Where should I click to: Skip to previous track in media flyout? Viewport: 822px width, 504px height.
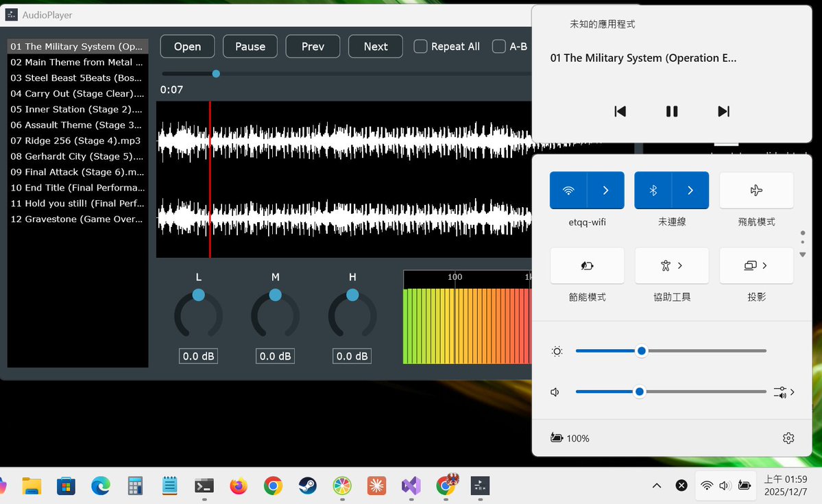[620, 111]
